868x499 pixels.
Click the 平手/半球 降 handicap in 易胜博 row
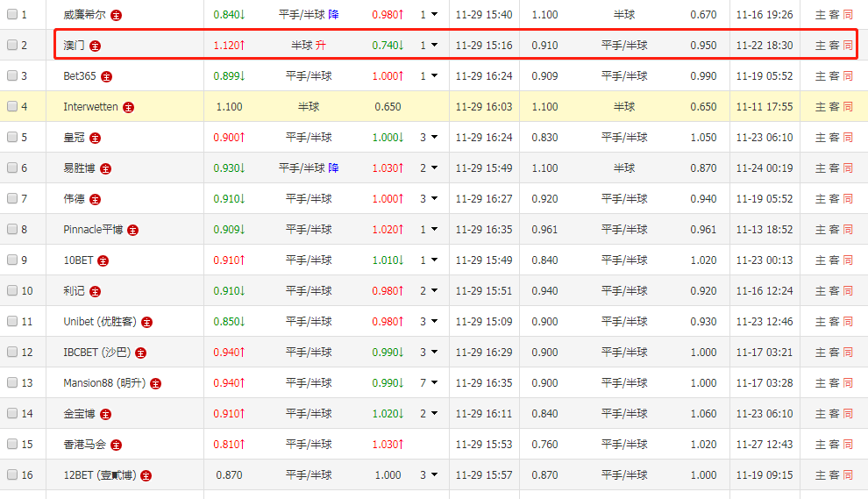309,168
